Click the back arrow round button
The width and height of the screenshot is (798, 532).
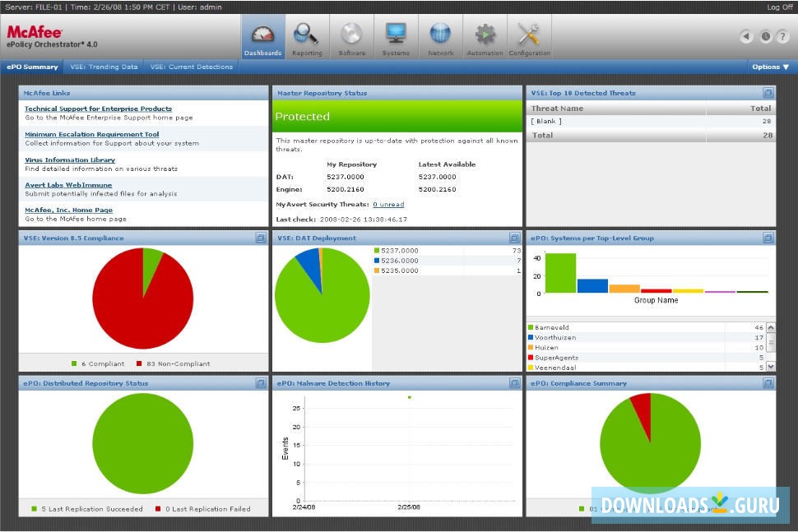pos(747,36)
